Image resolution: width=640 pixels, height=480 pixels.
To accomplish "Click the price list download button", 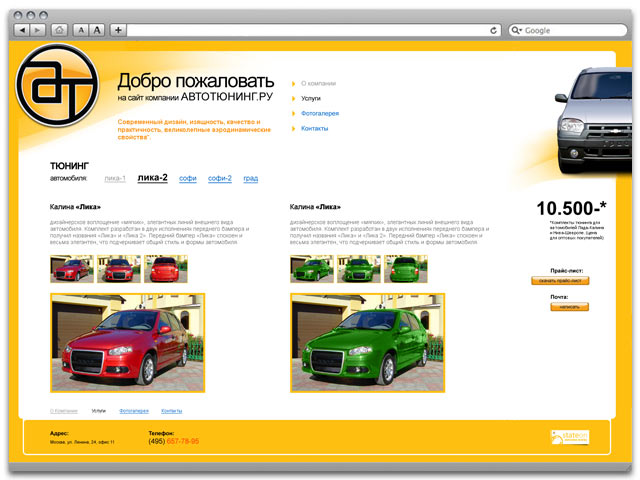I will 560,281.
